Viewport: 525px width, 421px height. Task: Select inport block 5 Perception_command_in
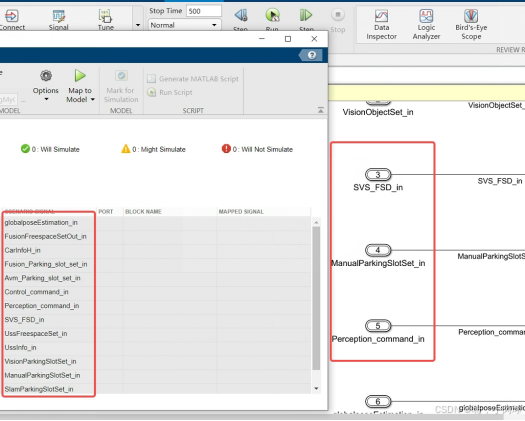click(378, 326)
